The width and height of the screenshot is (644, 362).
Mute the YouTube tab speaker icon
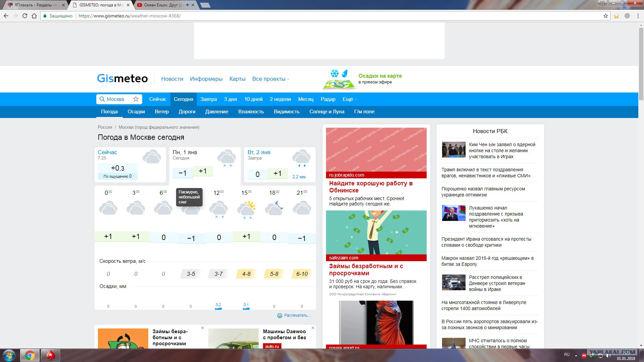(x=187, y=5)
